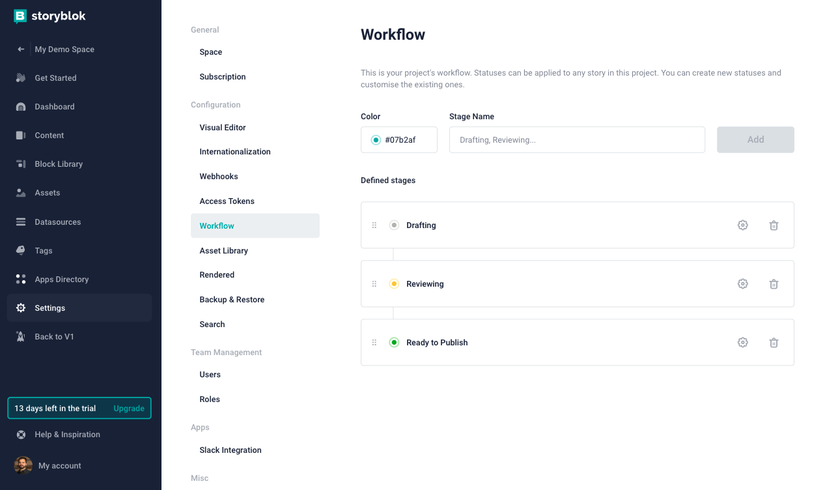Click the Stage Name input field
840x490 pixels.
click(577, 140)
